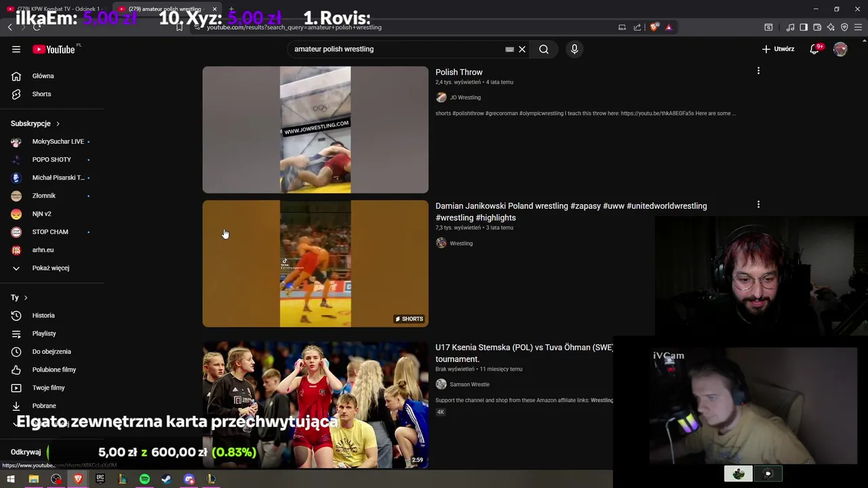This screenshot has width=868, height=488.
Task: Open three-dot menu for Damian Janikowski video
Action: point(758,204)
